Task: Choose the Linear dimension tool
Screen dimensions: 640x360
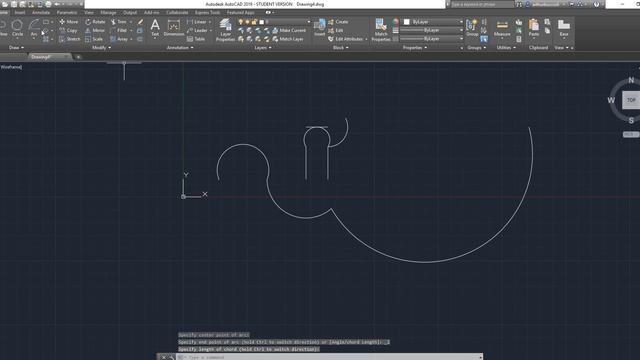Action: click(x=197, y=22)
